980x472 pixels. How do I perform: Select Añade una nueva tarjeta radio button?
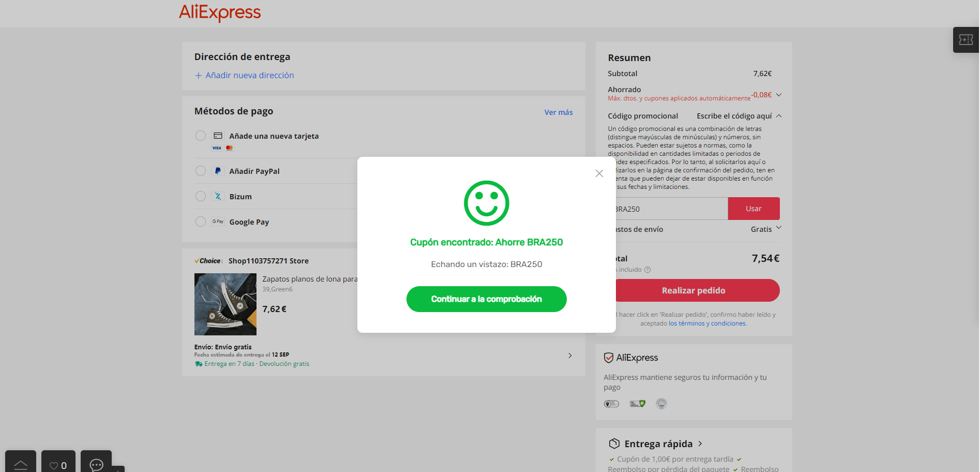[x=201, y=136]
